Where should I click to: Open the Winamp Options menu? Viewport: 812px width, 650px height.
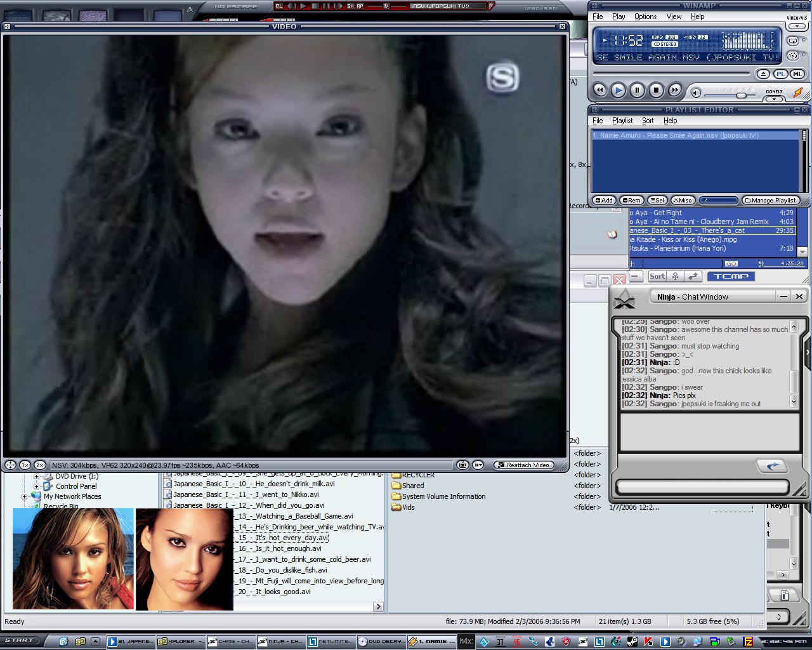[645, 17]
